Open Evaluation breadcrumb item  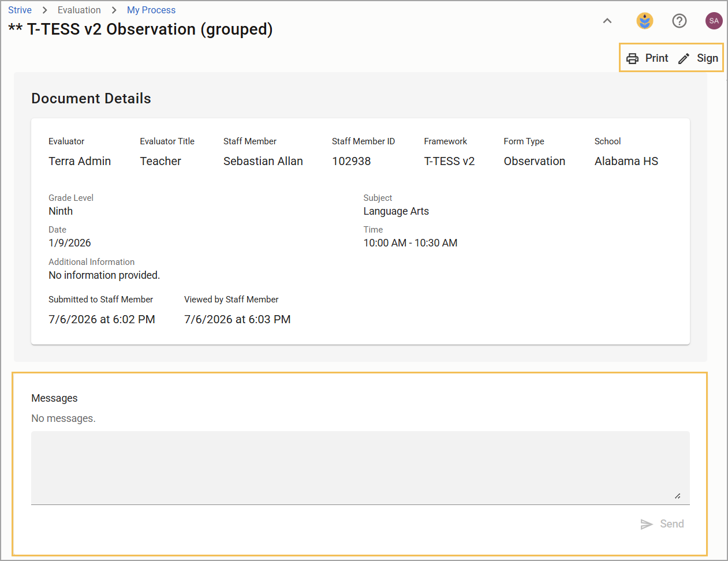click(79, 10)
